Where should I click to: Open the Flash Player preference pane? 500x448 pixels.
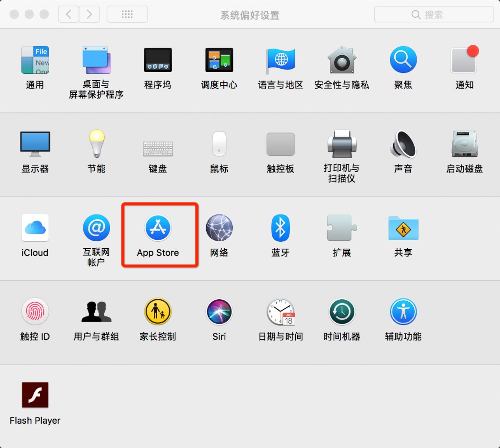tap(35, 396)
